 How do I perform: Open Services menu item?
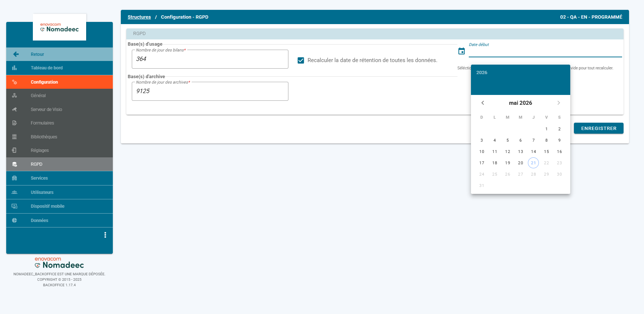60,178
